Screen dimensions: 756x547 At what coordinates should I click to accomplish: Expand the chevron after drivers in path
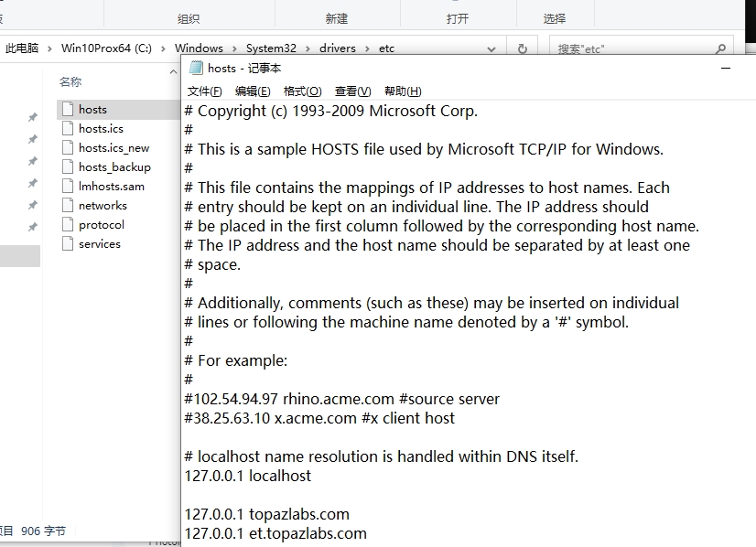tap(367, 48)
